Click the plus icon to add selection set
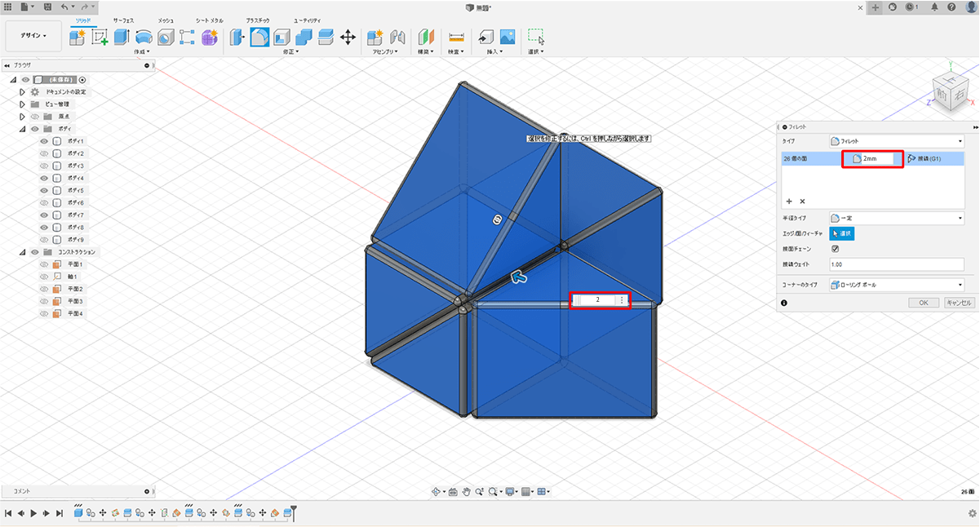This screenshot has width=980, height=527. click(x=789, y=201)
